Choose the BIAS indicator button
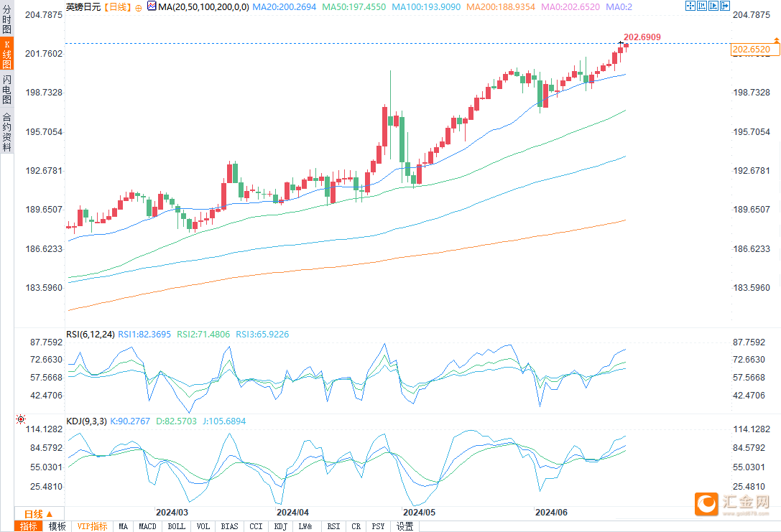The width and height of the screenshot is (781, 532). click(x=230, y=526)
